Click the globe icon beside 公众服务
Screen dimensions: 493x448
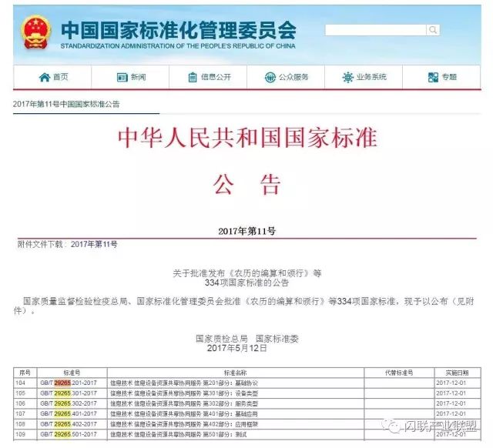click(x=270, y=77)
